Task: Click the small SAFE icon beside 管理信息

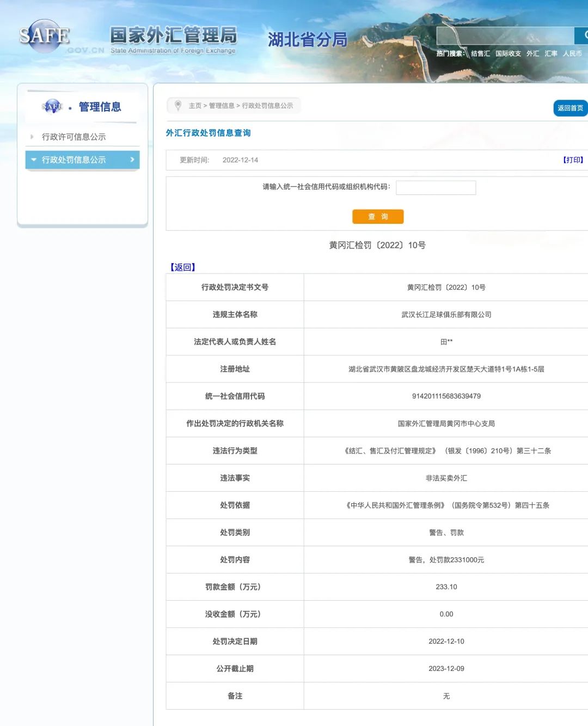Action: click(x=53, y=107)
